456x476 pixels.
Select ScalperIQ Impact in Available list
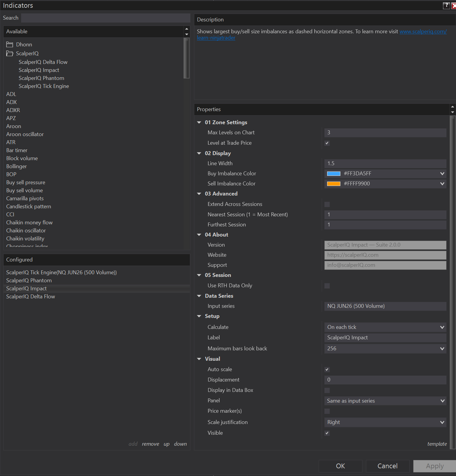coord(39,70)
